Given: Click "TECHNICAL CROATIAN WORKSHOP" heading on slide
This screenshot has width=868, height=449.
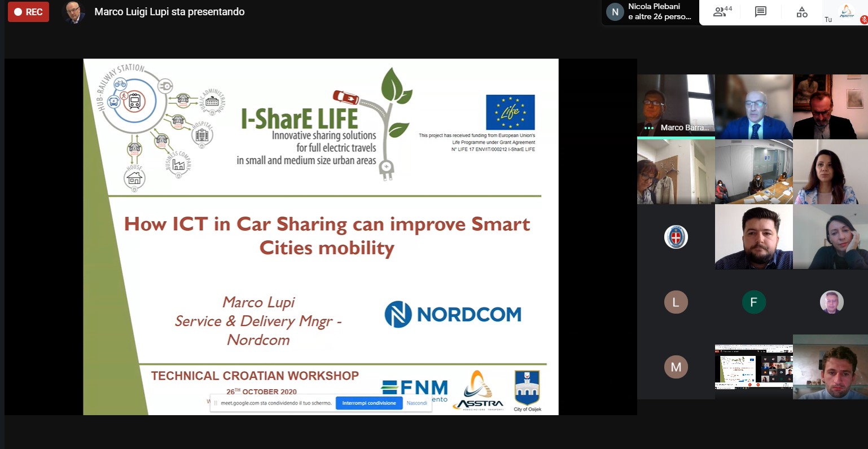Looking at the screenshot, I should pyautogui.click(x=255, y=376).
